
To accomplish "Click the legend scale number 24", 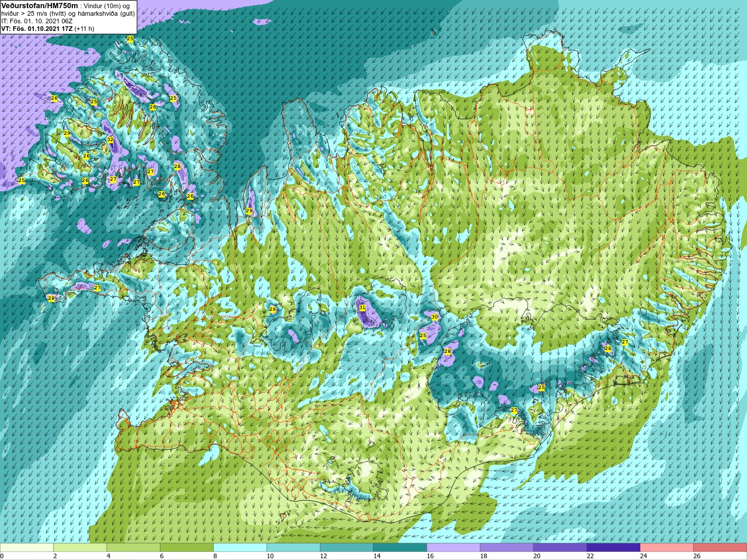I will pos(643,556).
